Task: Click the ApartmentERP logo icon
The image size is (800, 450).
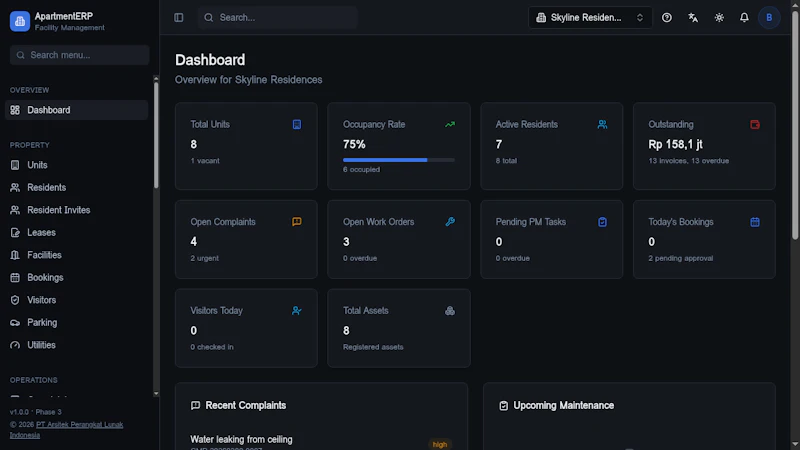Action: point(19,21)
